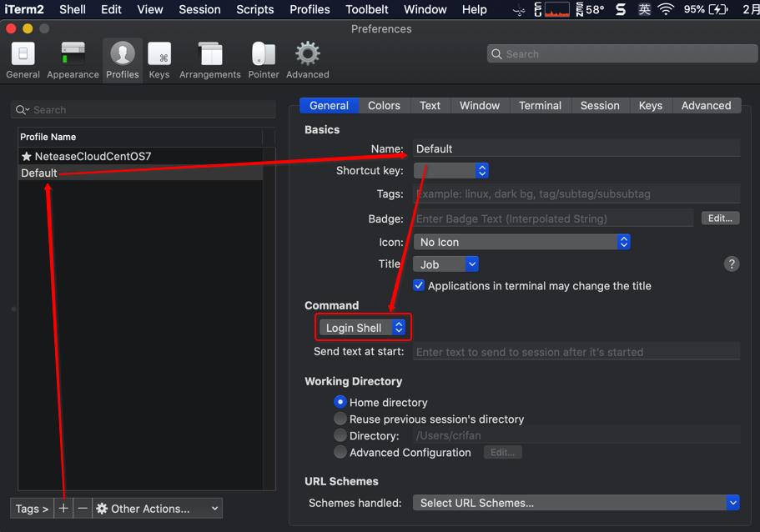Click the Directory path field

pos(576,435)
